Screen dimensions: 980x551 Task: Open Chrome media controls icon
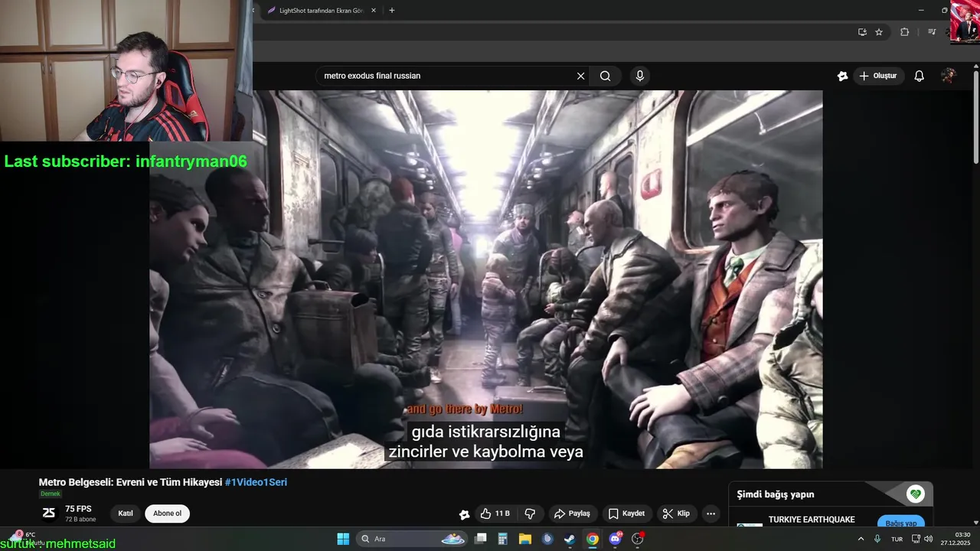pos(932,32)
